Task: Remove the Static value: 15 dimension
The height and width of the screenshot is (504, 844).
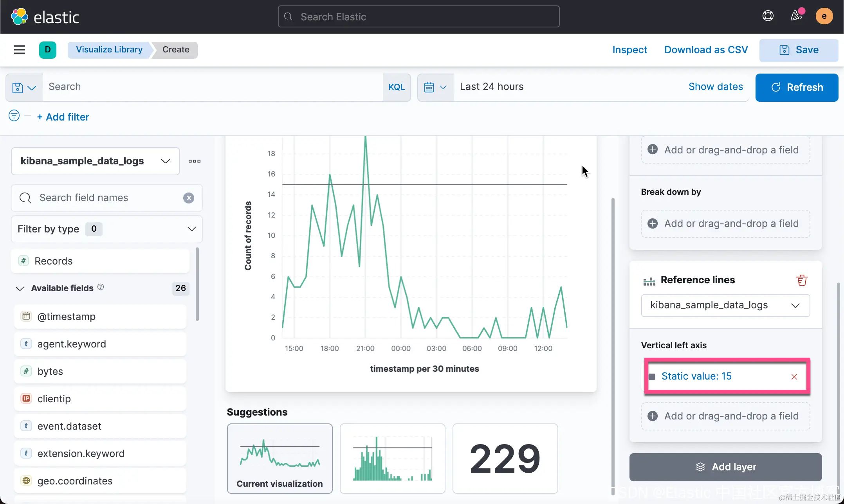Action: (x=794, y=377)
